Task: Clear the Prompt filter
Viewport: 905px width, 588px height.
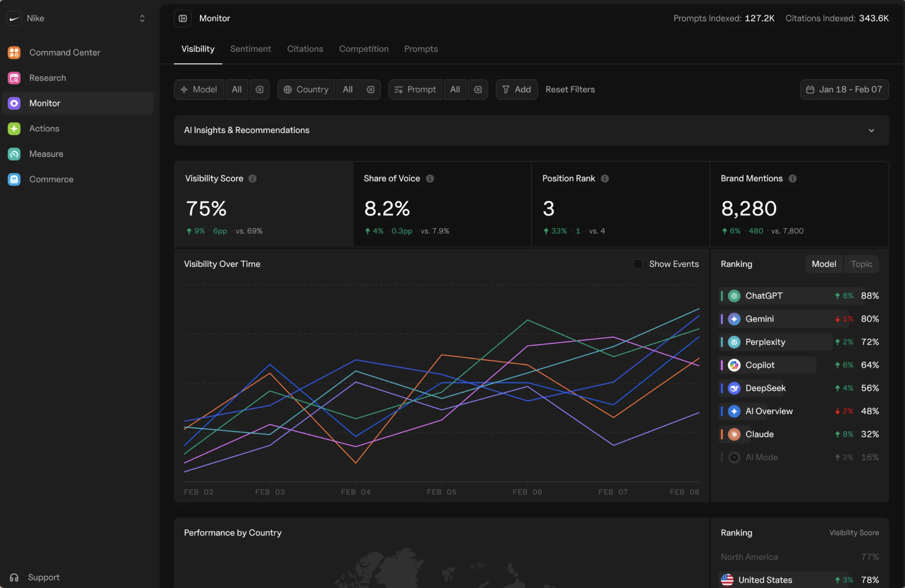Action: coord(478,89)
